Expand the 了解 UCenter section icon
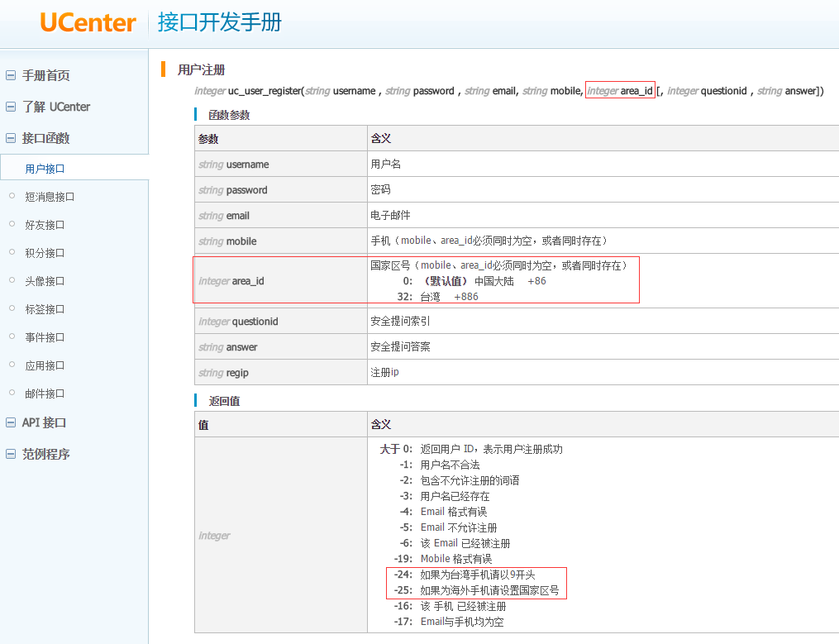 11,107
